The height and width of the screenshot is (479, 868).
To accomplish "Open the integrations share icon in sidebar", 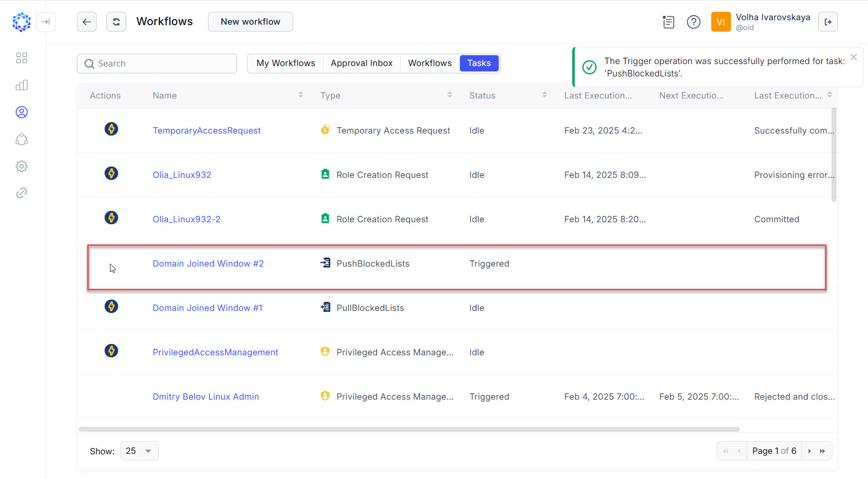I will [x=22, y=139].
